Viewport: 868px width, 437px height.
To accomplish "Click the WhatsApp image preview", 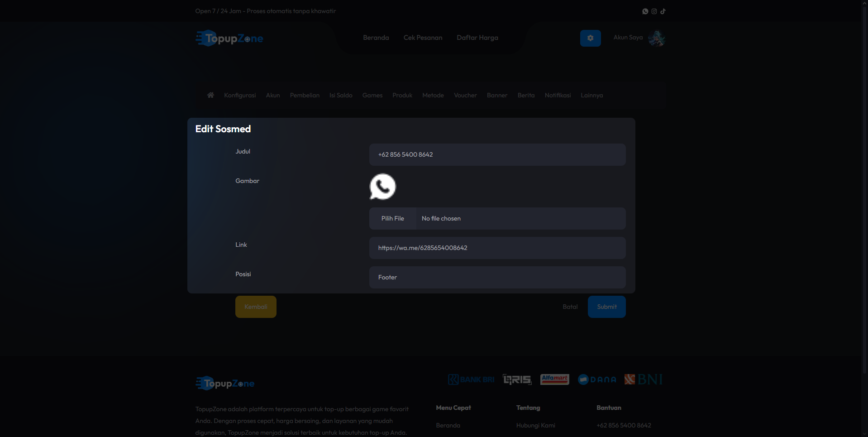I will [x=383, y=187].
